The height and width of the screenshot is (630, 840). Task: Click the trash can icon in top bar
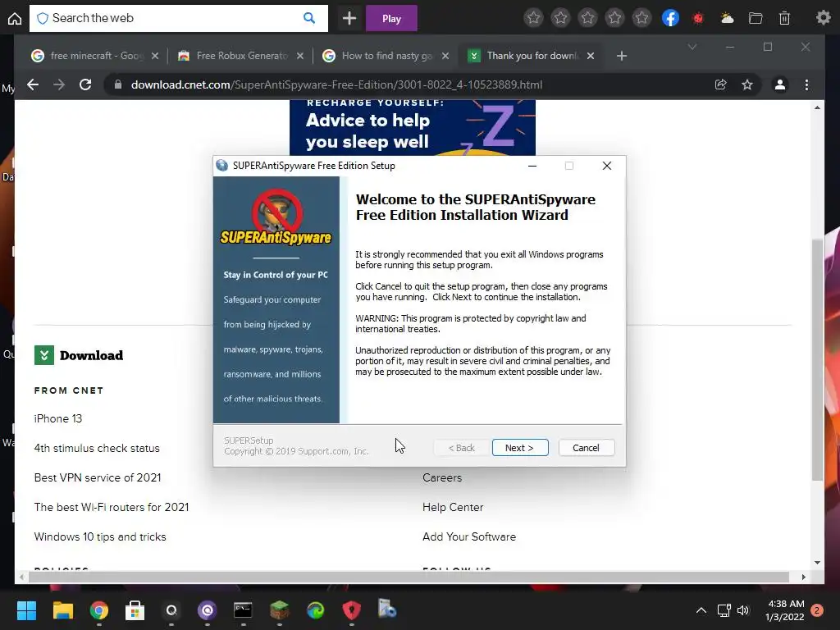784,19
